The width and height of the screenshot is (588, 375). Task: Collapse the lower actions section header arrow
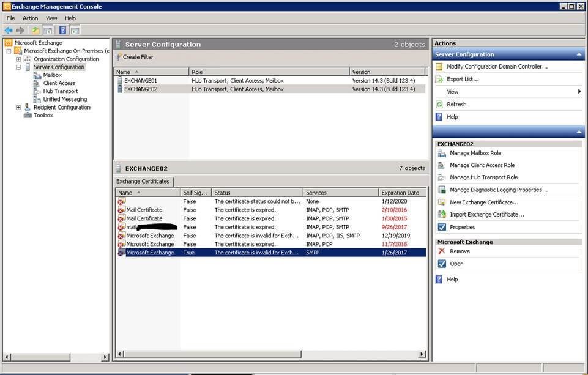click(579, 132)
